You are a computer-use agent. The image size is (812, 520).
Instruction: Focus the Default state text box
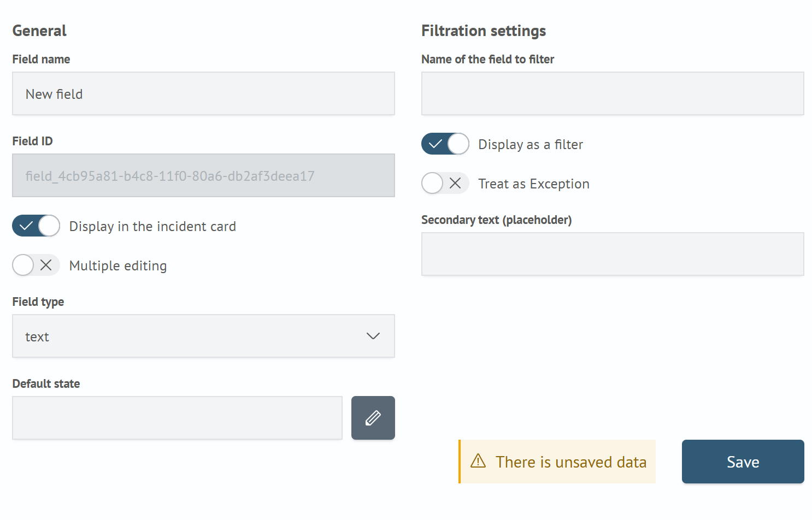pyautogui.click(x=177, y=418)
